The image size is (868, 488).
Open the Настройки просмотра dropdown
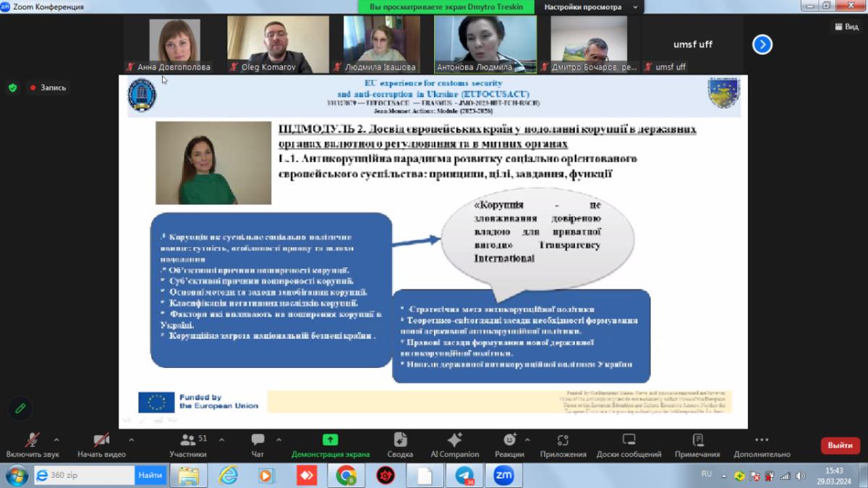coord(591,7)
